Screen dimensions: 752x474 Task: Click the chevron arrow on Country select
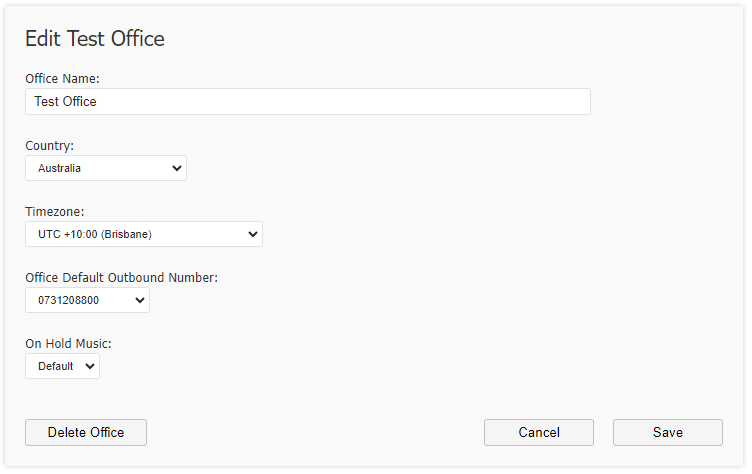(176, 168)
